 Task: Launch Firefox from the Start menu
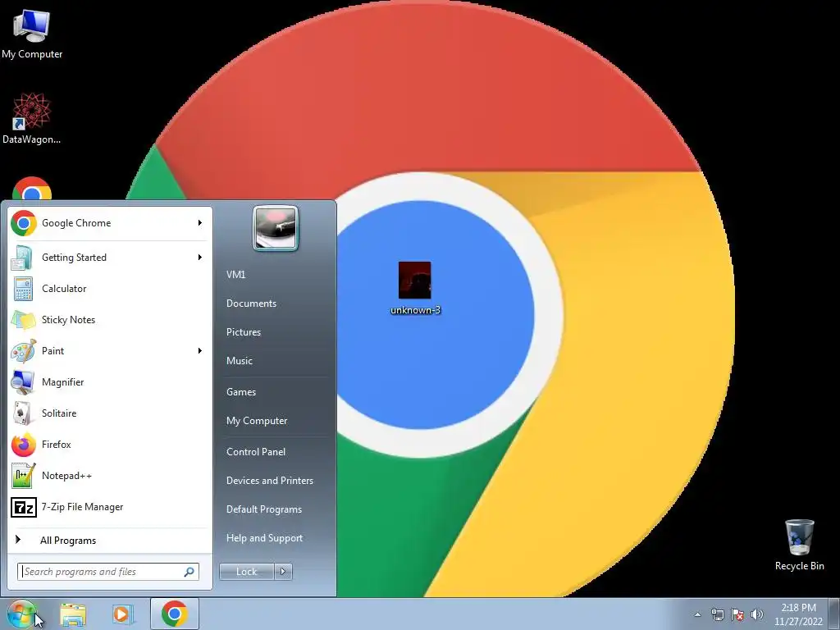[x=109, y=444]
